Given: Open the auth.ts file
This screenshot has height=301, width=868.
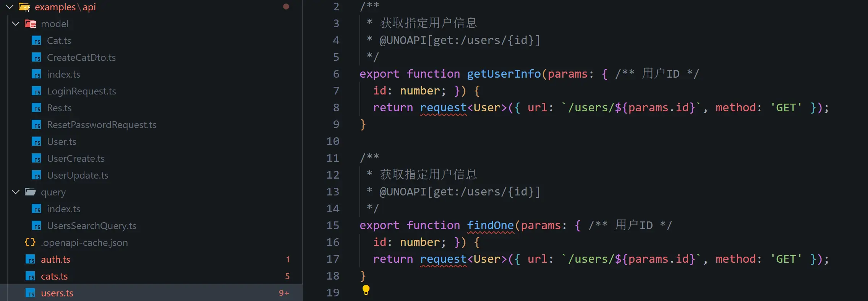Looking at the screenshot, I should pyautogui.click(x=55, y=260).
